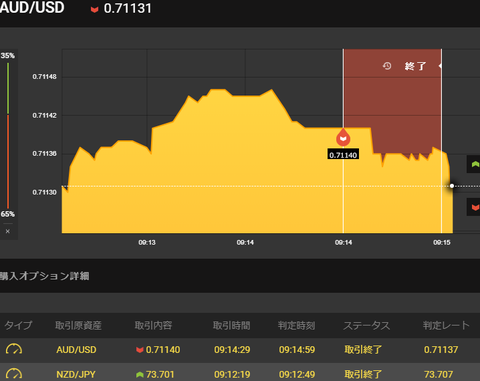Click trade time 09:12:19
This screenshot has width=480, height=381.
pos(232,374)
